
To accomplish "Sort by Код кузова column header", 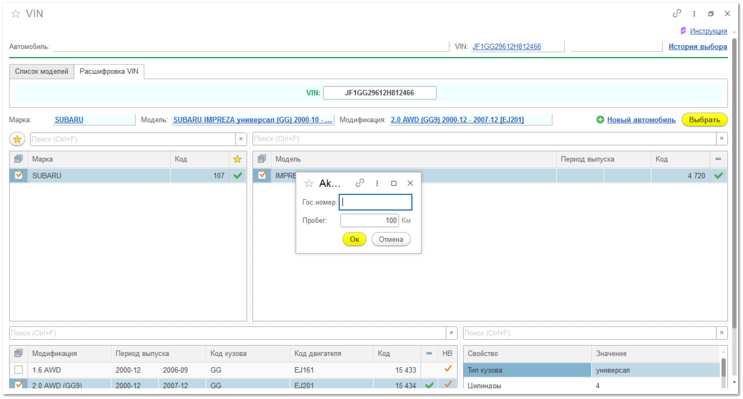I will pyautogui.click(x=248, y=354).
